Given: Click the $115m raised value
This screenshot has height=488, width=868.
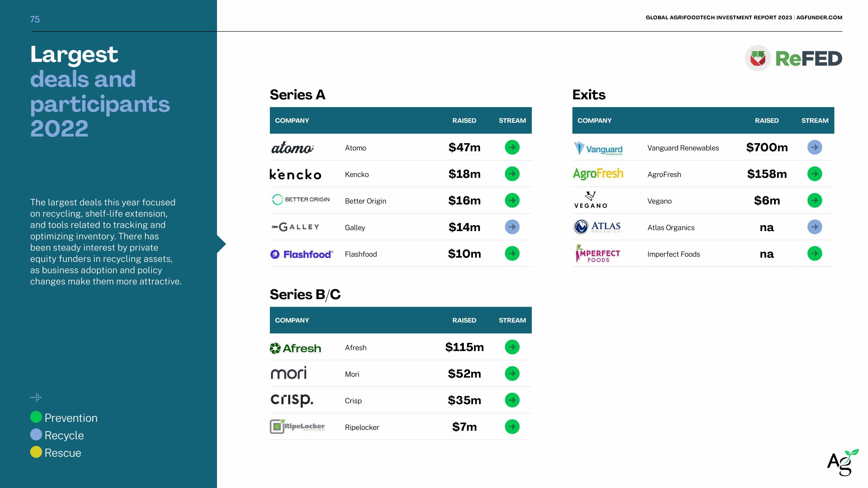Looking at the screenshot, I should coord(464,347).
